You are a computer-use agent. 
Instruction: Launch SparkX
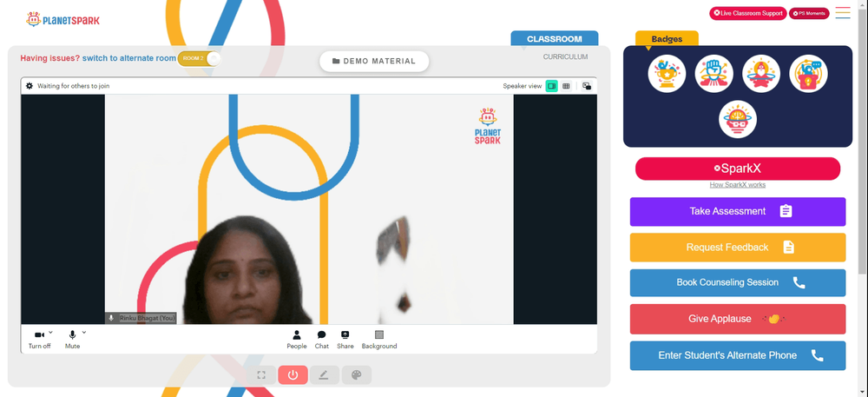click(737, 169)
